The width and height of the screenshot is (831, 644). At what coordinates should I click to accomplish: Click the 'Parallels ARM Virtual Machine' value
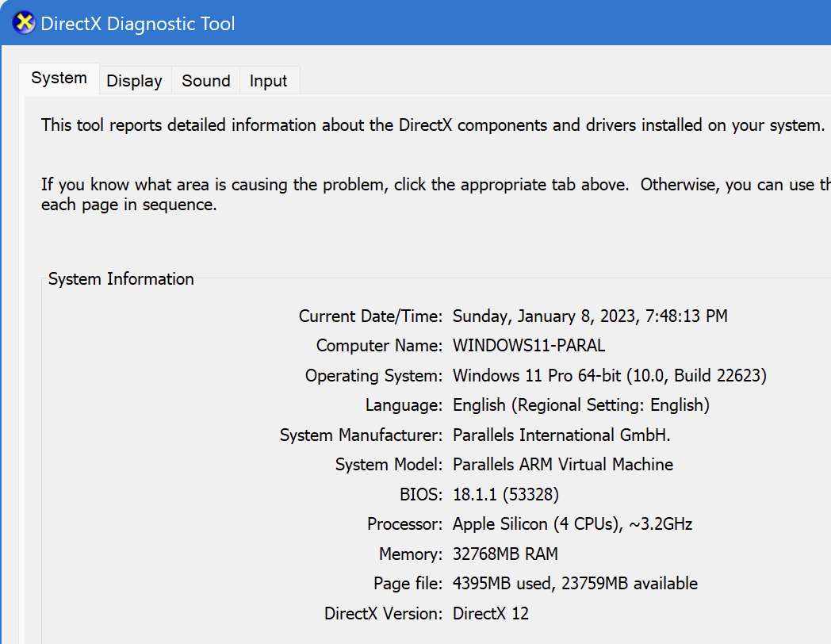[563, 464]
